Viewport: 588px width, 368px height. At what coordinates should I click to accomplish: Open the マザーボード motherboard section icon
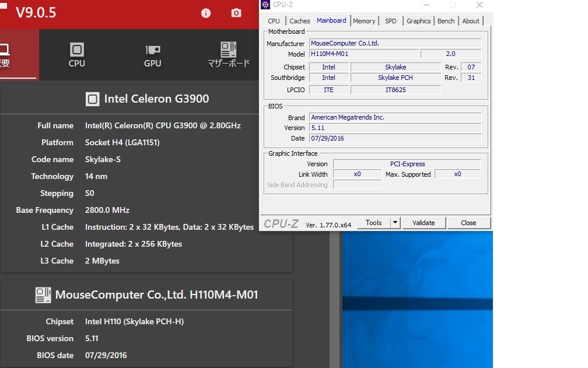[x=229, y=50]
